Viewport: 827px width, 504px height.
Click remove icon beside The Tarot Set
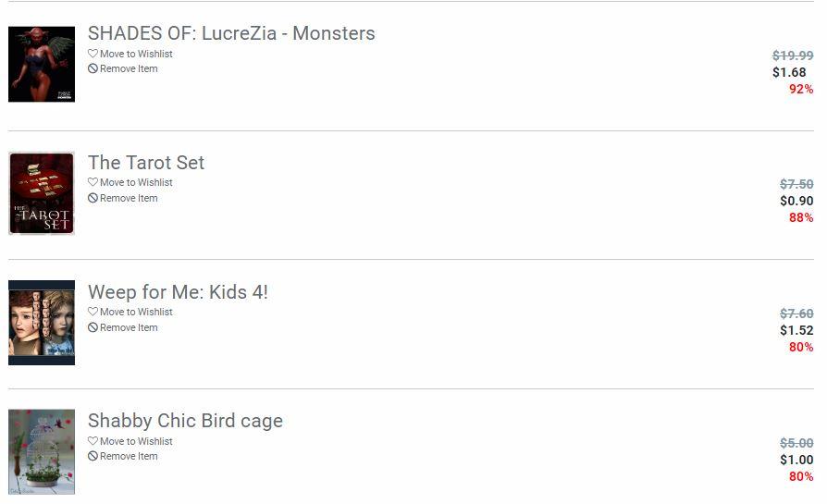coord(93,198)
